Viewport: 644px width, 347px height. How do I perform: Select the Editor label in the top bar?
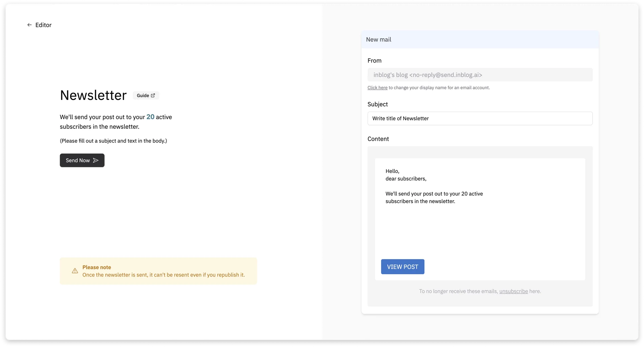click(44, 25)
